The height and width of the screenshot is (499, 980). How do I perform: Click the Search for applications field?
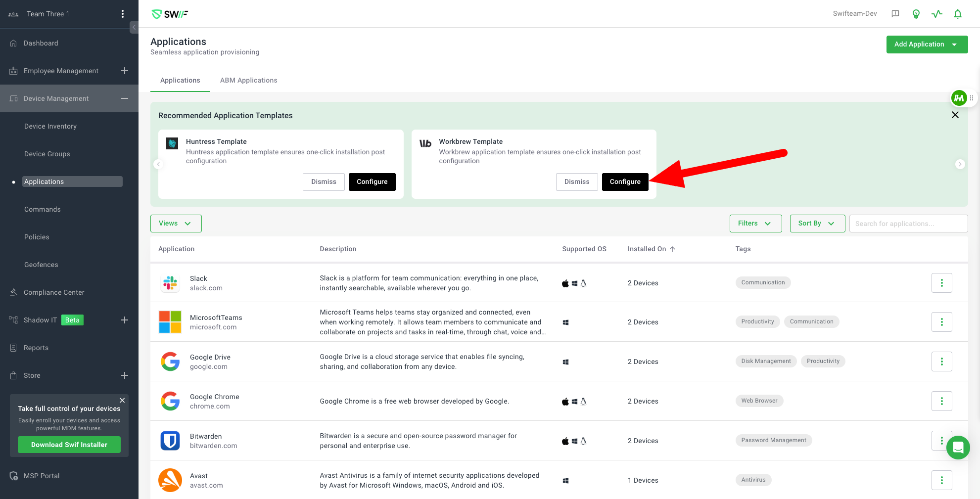(908, 224)
